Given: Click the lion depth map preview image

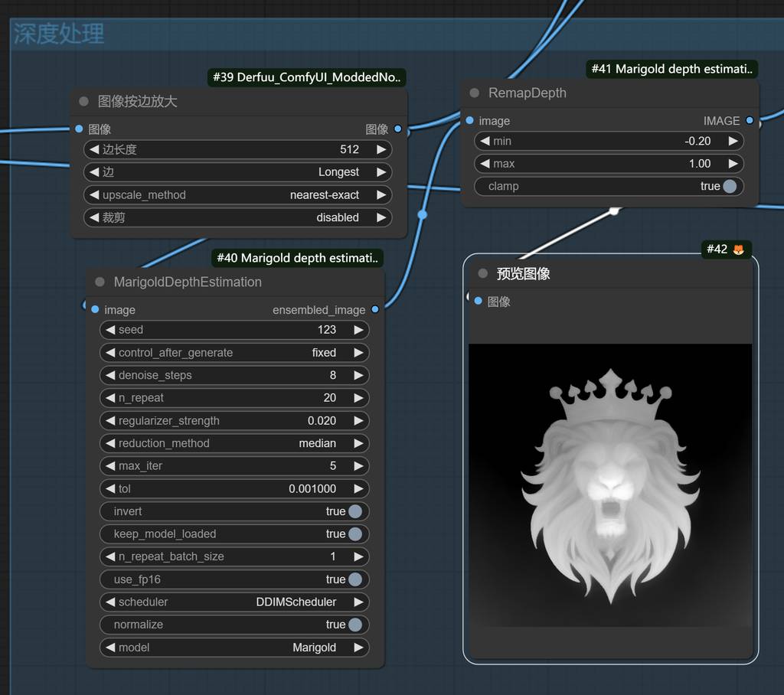Looking at the screenshot, I should coord(610,485).
